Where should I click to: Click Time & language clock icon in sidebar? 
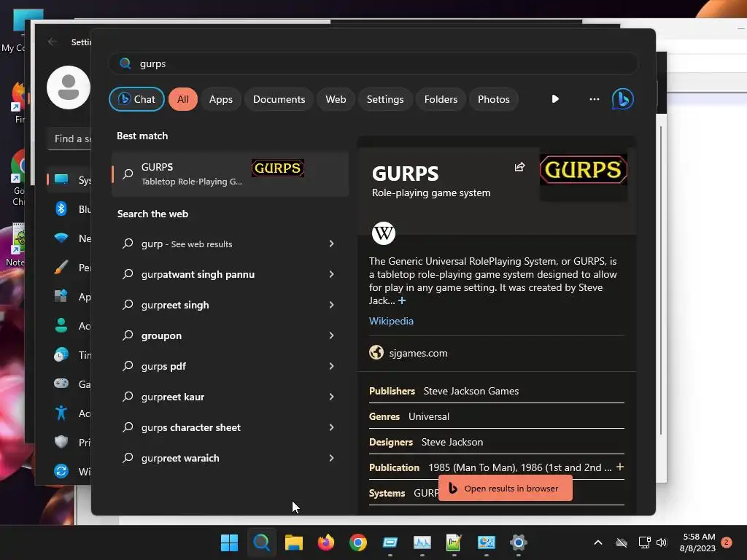point(61,354)
